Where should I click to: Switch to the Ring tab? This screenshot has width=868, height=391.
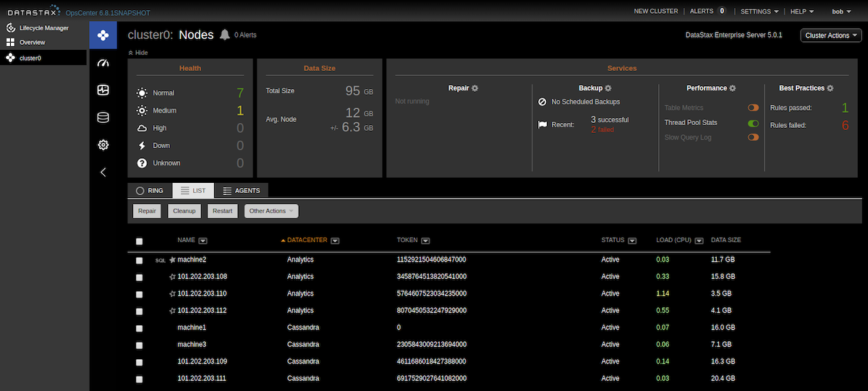(x=150, y=191)
